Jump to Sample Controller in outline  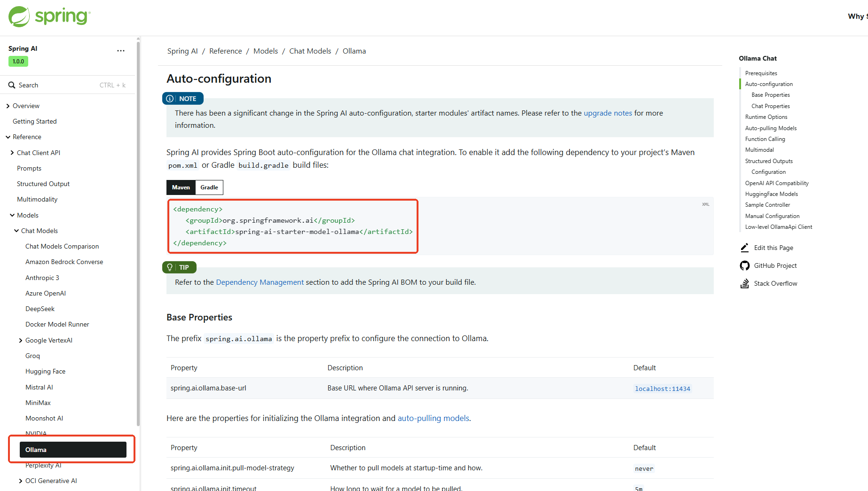pyautogui.click(x=768, y=205)
